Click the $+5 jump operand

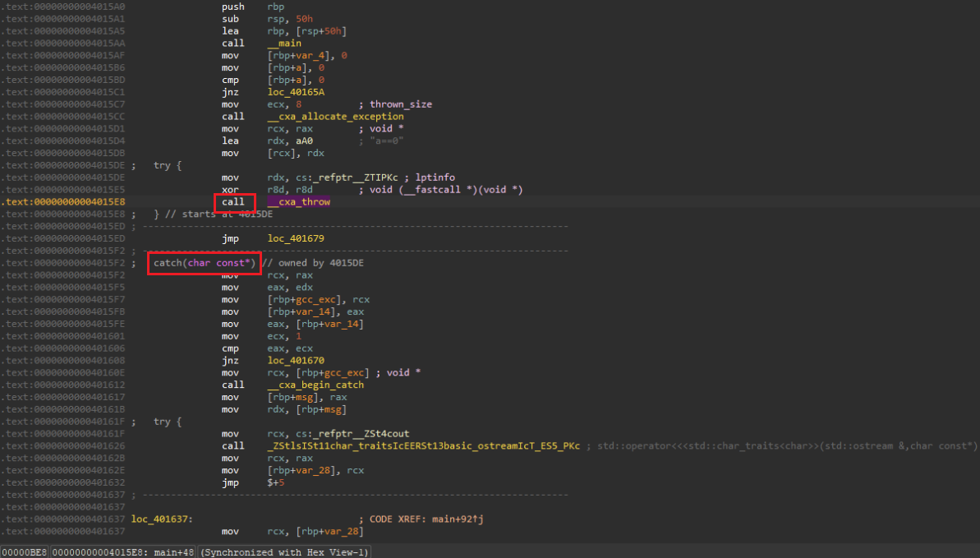pyautogui.click(x=278, y=482)
